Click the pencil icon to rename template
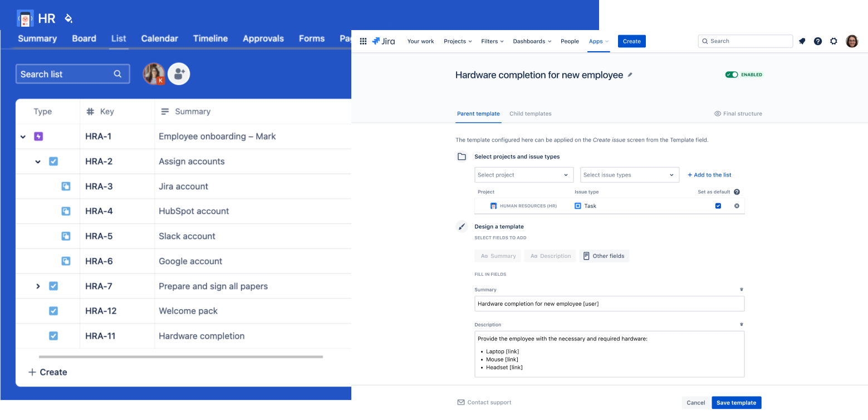 [630, 75]
